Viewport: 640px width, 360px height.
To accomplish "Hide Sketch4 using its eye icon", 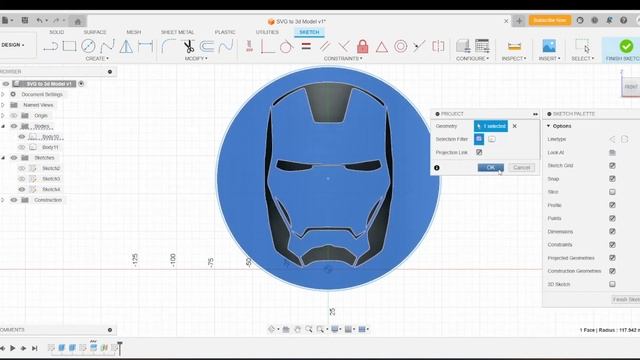I will pos(22,189).
